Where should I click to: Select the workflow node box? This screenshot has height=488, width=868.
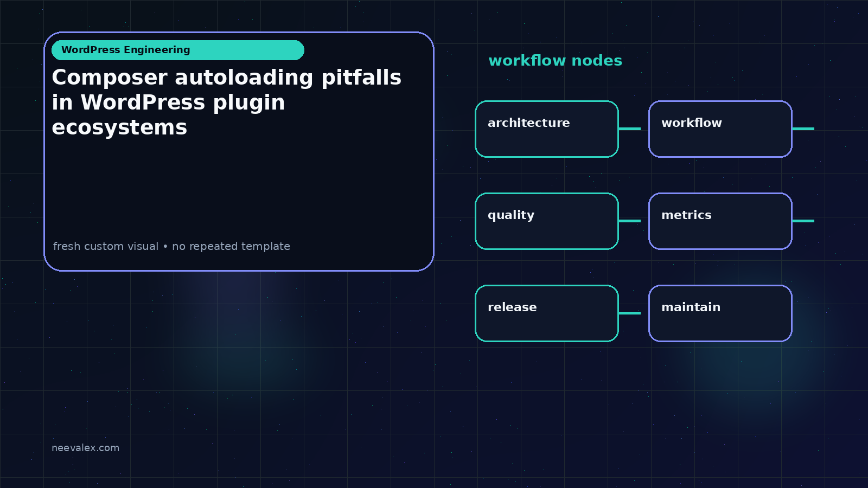click(x=720, y=129)
